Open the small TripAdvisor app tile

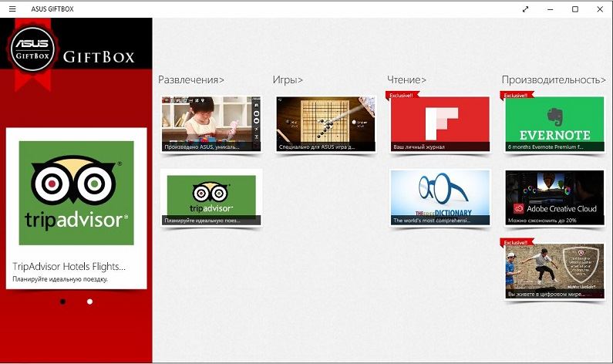click(x=211, y=197)
